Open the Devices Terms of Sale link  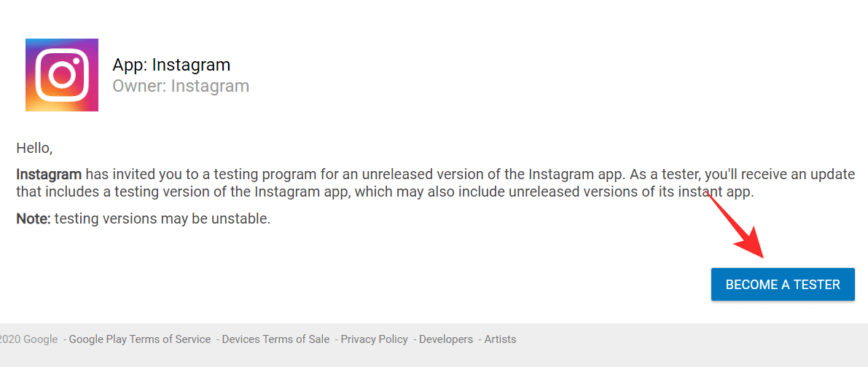click(x=275, y=339)
